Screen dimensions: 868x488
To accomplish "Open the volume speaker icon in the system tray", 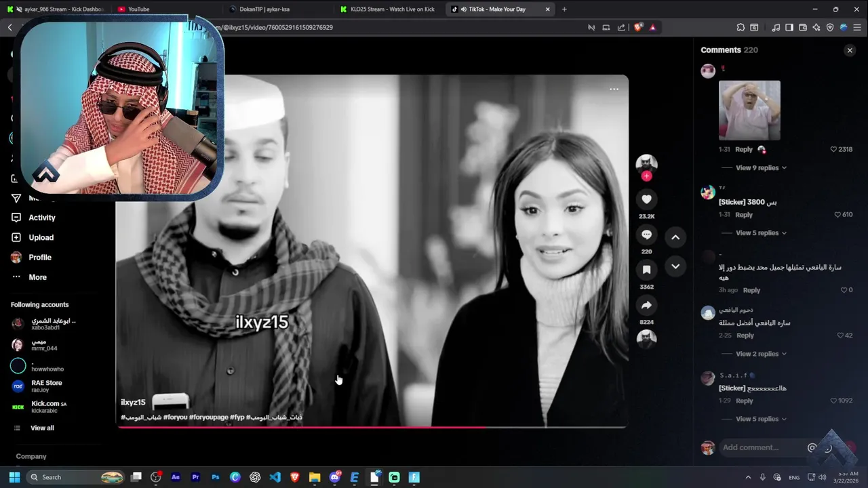I will [823, 477].
